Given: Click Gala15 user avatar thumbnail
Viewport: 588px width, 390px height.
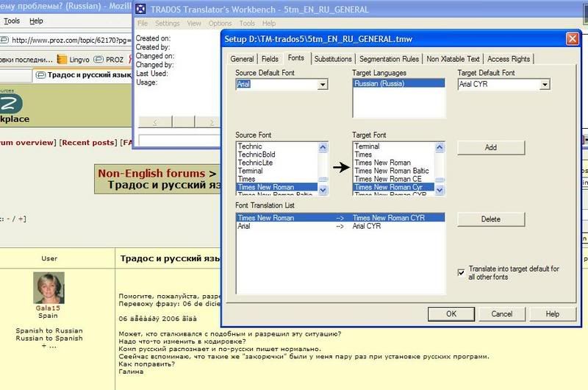Looking at the screenshot, I should click(x=49, y=288).
